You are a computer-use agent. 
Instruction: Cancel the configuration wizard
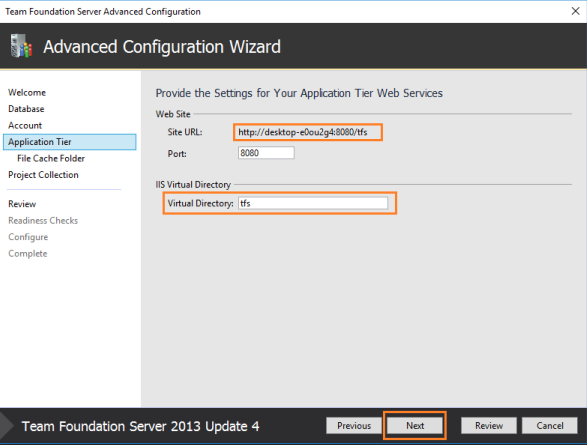point(550,426)
